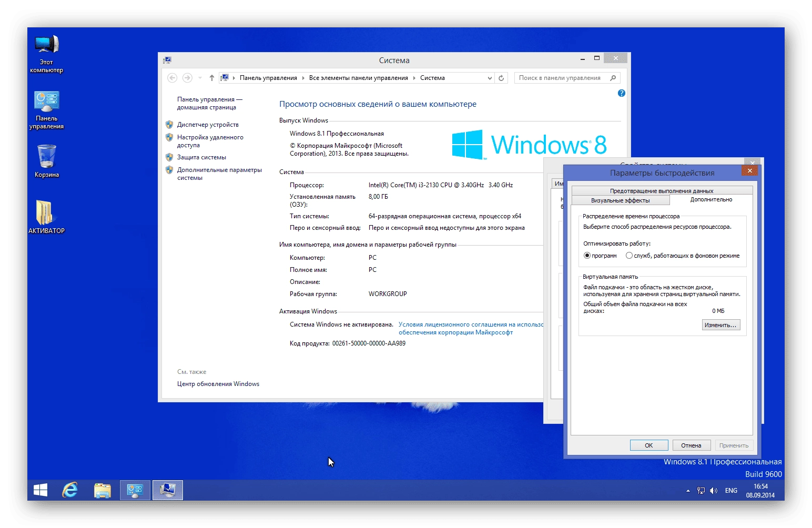
Task: Expand arrow before Панель управления breadcrumb
Action: coord(234,78)
